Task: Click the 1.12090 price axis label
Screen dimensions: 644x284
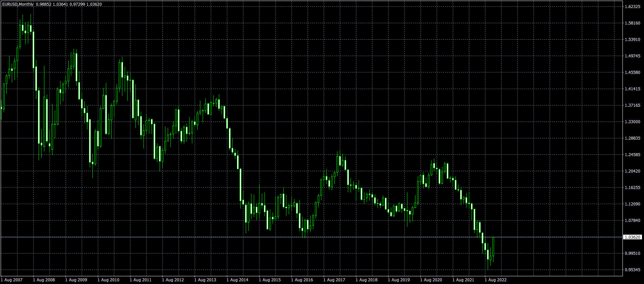Action: click(633, 204)
